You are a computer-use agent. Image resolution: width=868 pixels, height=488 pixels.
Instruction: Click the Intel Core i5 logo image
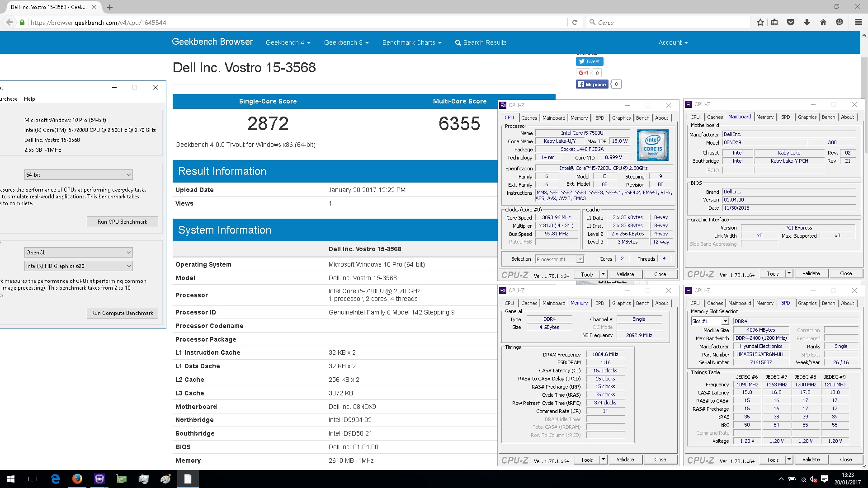coord(652,145)
